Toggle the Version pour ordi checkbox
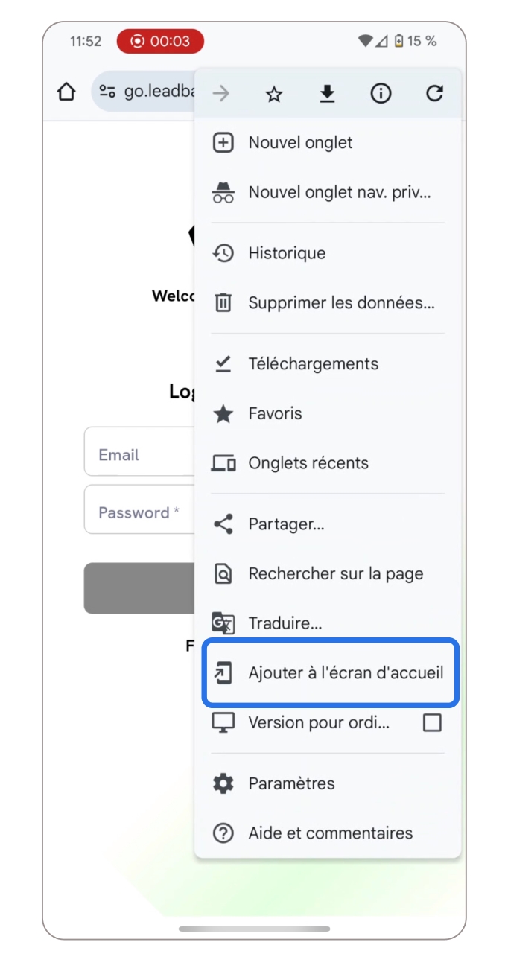Viewport: 505px width, 980px height. (432, 722)
